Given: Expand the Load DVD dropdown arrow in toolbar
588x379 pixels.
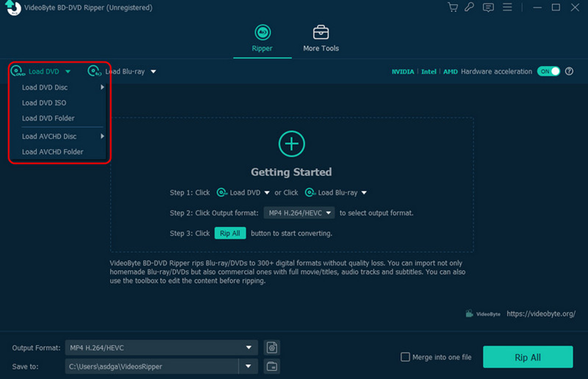Looking at the screenshot, I should (x=68, y=72).
